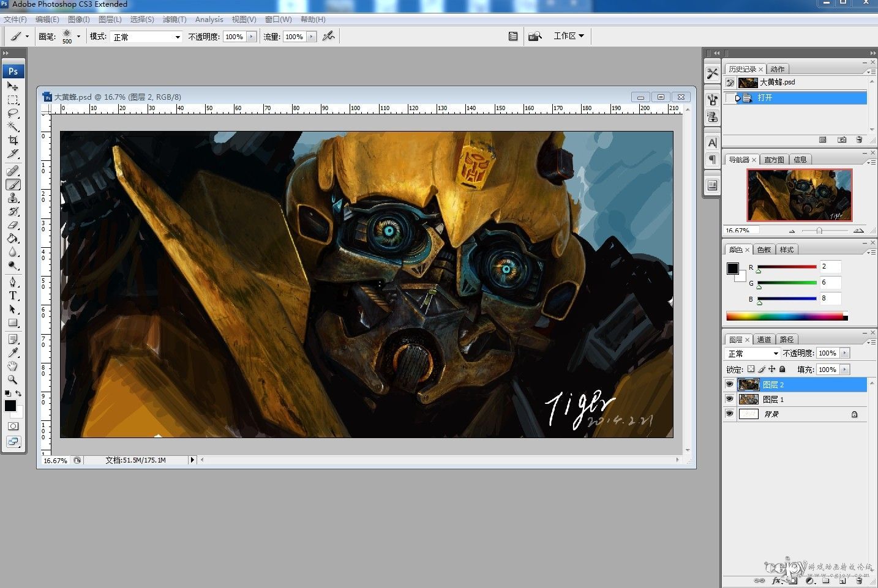The image size is (878, 588).
Task: Select the Pen tool
Action: tap(13, 282)
